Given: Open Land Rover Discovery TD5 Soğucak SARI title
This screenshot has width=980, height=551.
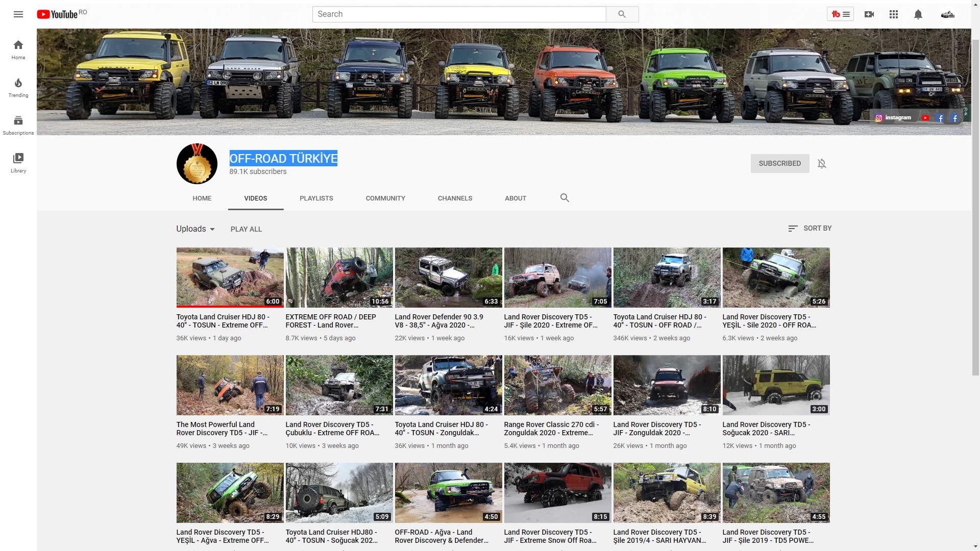Looking at the screenshot, I should (x=766, y=429).
